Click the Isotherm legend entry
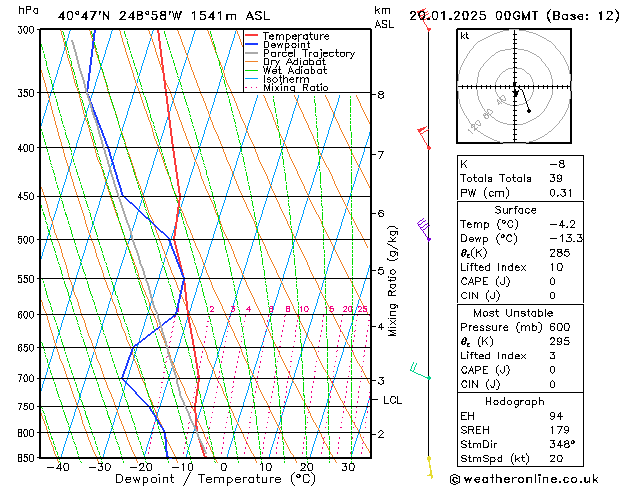The image size is (629, 486). [286, 79]
